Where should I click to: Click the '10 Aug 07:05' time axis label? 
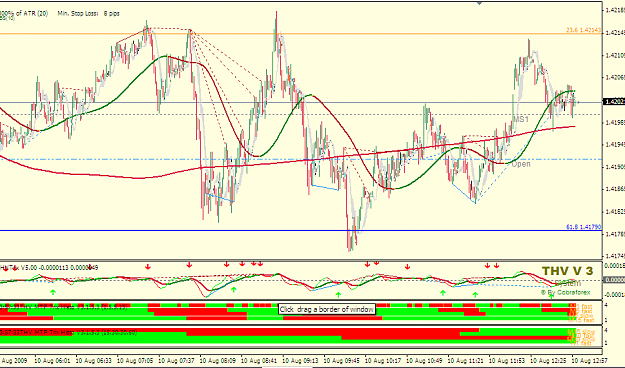[135, 361]
